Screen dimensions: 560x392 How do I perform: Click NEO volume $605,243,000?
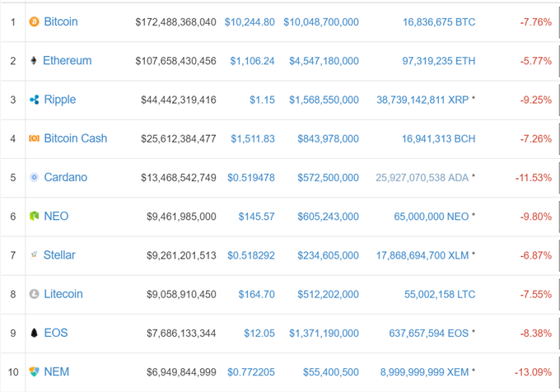point(329,217)
